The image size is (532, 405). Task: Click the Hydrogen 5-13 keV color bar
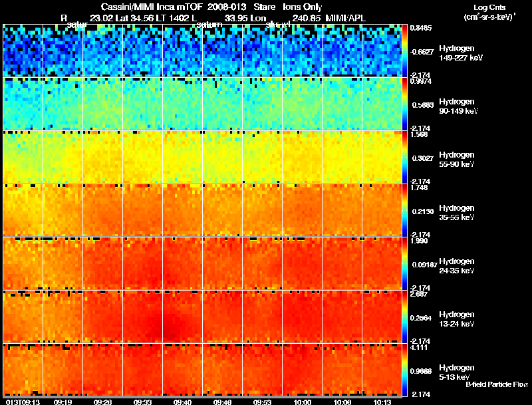404,370
